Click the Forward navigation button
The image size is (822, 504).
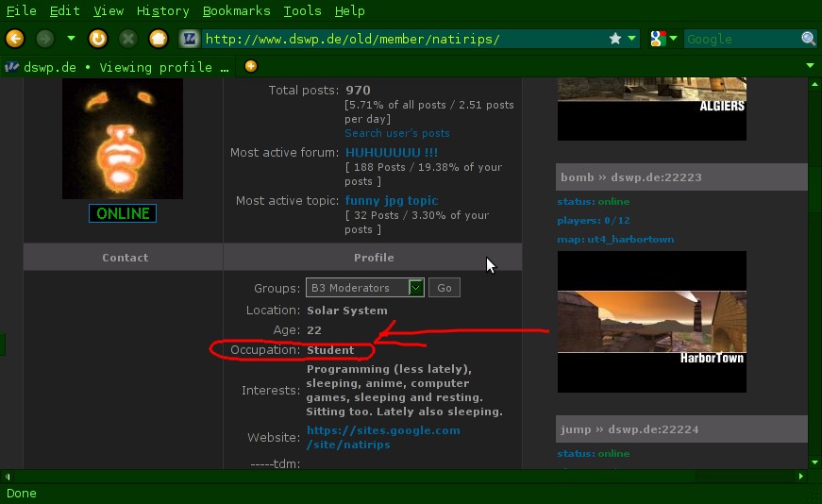44,39
